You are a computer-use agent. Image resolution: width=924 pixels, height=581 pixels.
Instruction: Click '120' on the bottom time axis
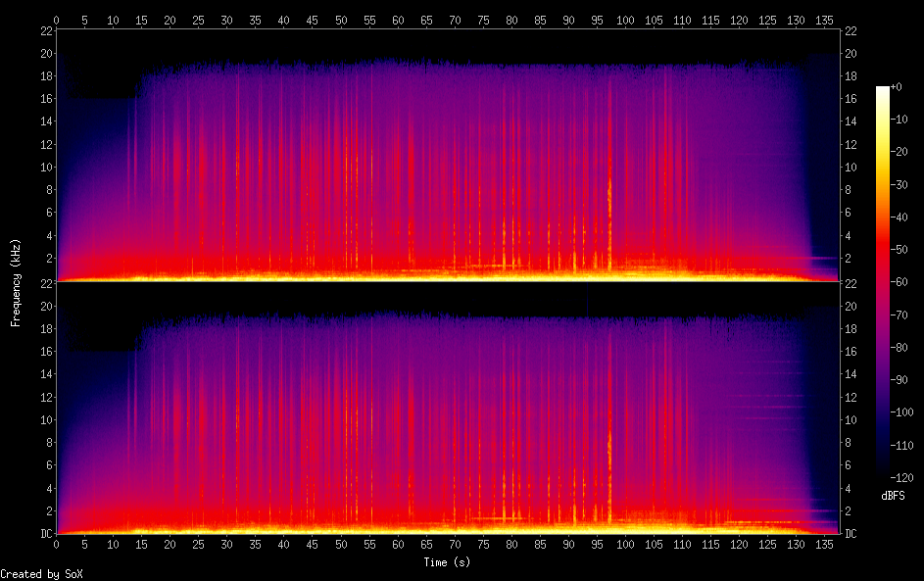pyautogui.click(x=739, y=545)
